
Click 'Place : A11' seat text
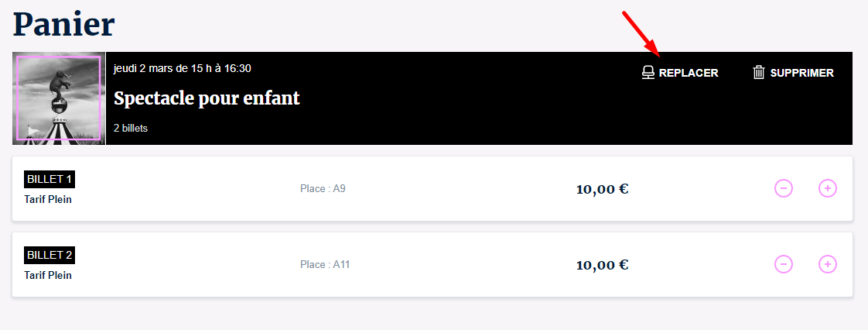325,264
